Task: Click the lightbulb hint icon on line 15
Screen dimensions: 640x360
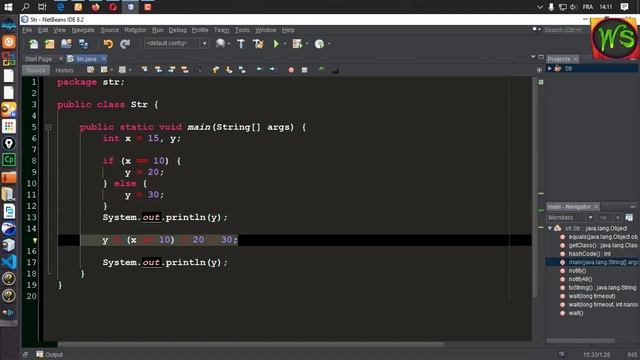Action: [35, 240]
